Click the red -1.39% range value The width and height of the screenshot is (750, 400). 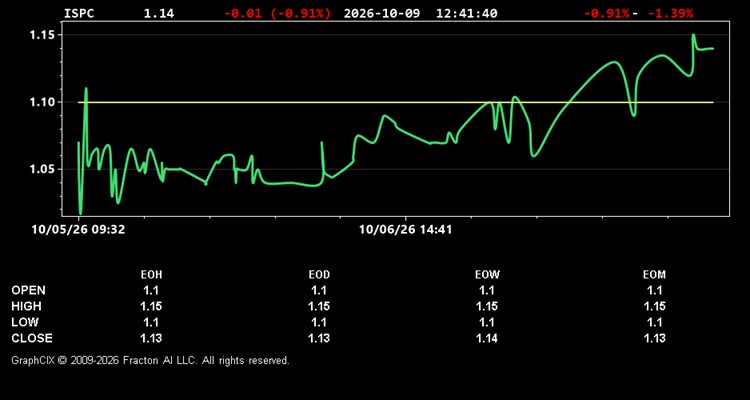(670, 13)
